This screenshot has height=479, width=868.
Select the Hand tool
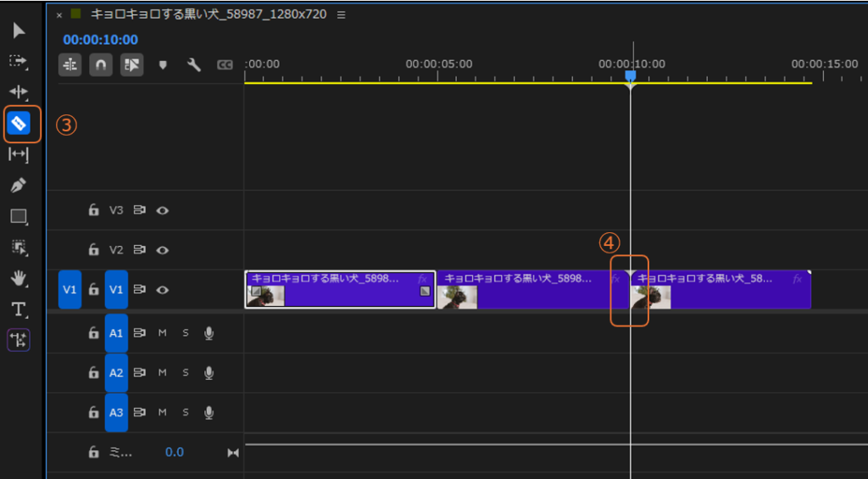[19, 278]
